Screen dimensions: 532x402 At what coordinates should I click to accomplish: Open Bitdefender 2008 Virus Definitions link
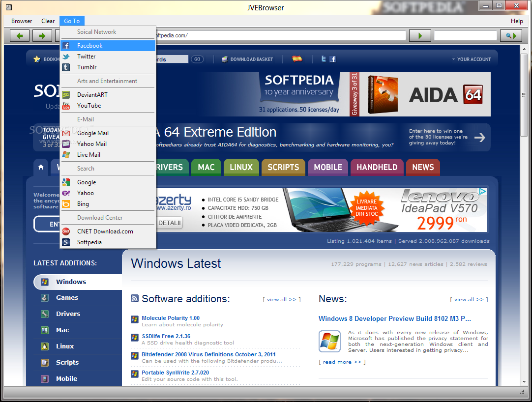coord(208,354)
